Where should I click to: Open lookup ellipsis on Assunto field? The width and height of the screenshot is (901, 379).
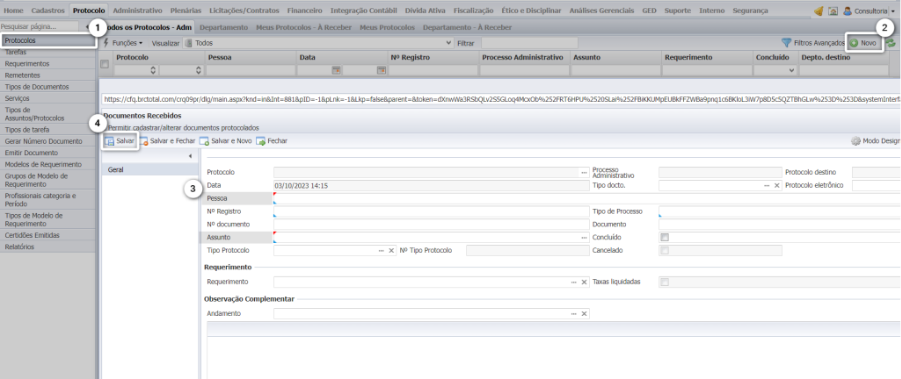click(x=584, y=237)
